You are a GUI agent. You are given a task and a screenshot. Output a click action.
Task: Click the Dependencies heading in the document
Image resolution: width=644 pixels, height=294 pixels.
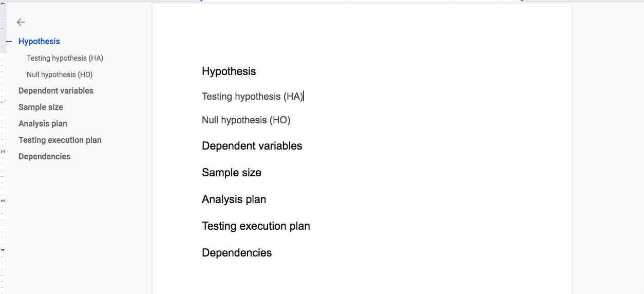(x=237, y=253)
